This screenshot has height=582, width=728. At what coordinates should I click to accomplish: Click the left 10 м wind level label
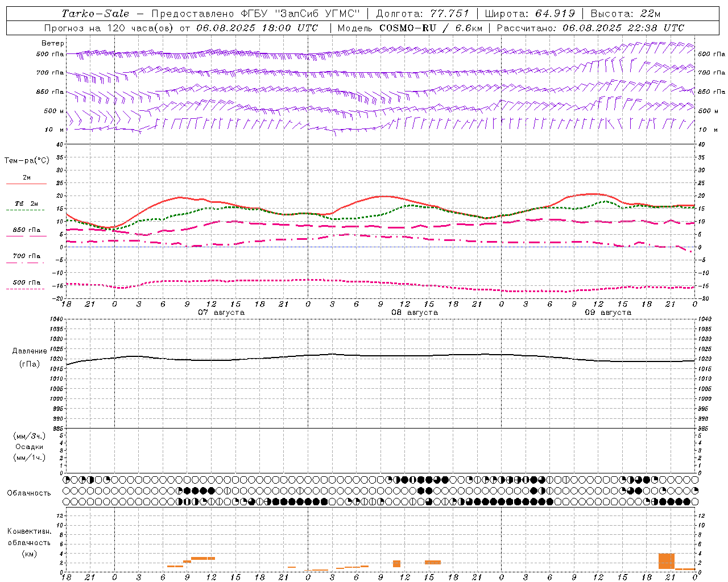[x=55, y=130]
